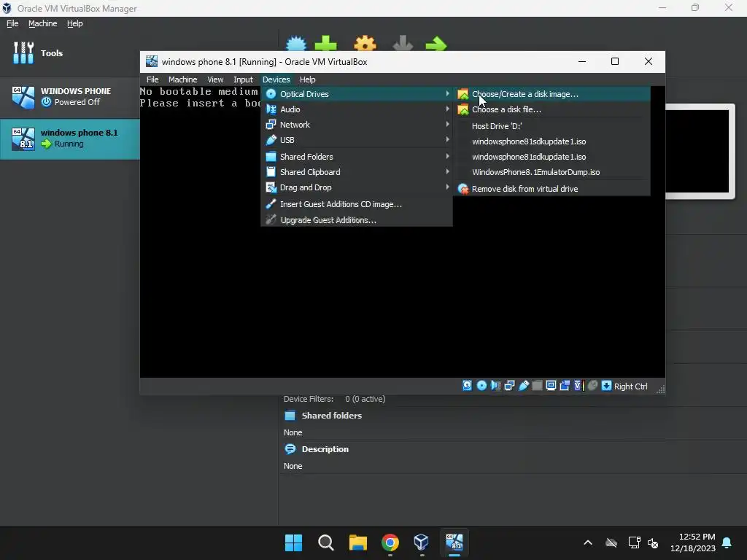Click the Shared folders heading link

click(332, 415)
